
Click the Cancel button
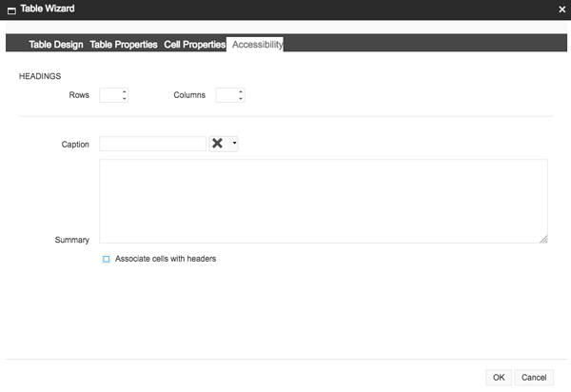(535, 378)
